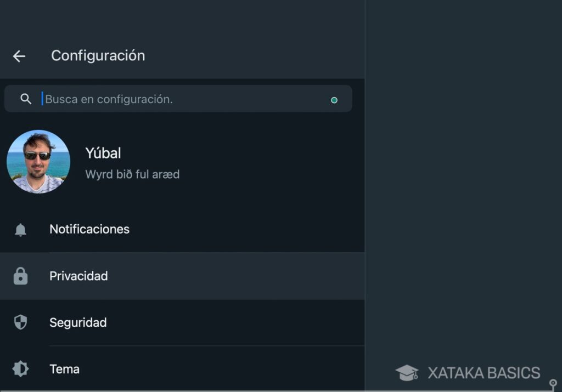Image resolution: width=562 pixels, height=392 pixels.
Task: Click the Notificaciones bell icon
Action: (20, 230)
